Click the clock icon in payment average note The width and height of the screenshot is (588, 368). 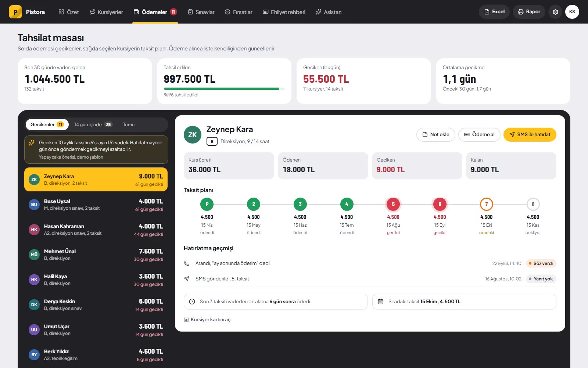pos(192,302)
